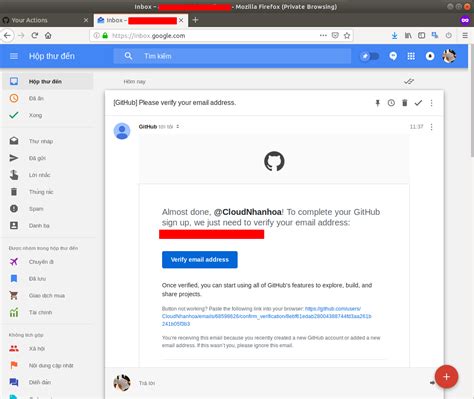Image resolution: width=474 pixels, height=399 pixels.
Task: Toggle Firefox sidebar icon
Action: point(422,35)
